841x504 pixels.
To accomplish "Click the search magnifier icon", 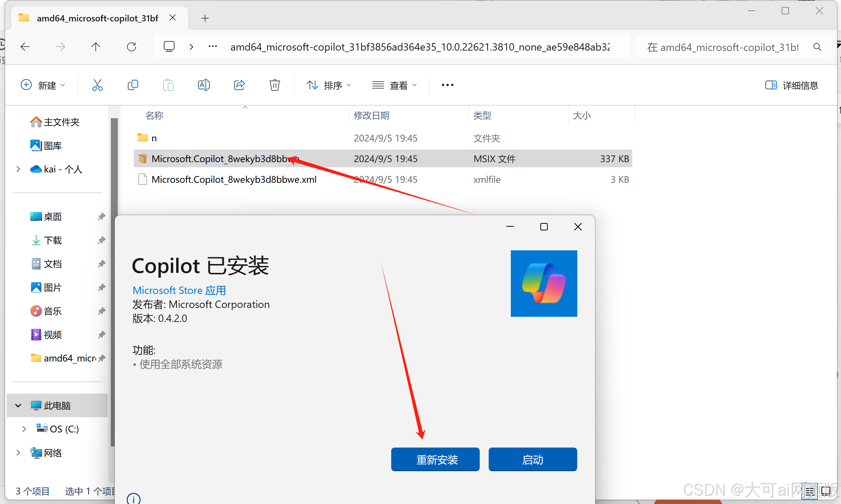I will click(x=817, y=47).
